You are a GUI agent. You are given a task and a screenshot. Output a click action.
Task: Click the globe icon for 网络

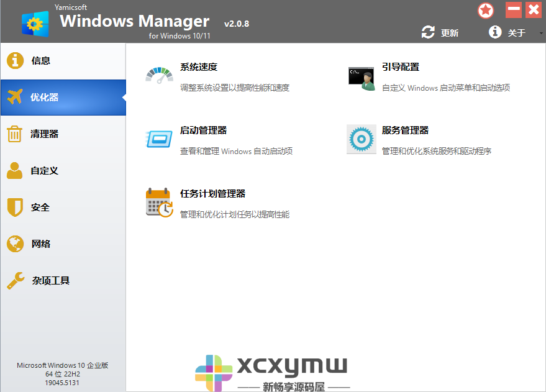coord(15,244)
